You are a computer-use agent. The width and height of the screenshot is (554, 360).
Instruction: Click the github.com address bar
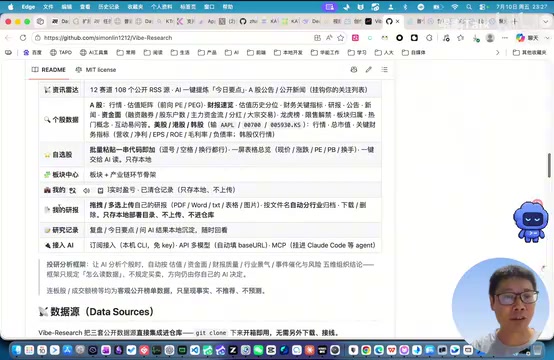173,38
